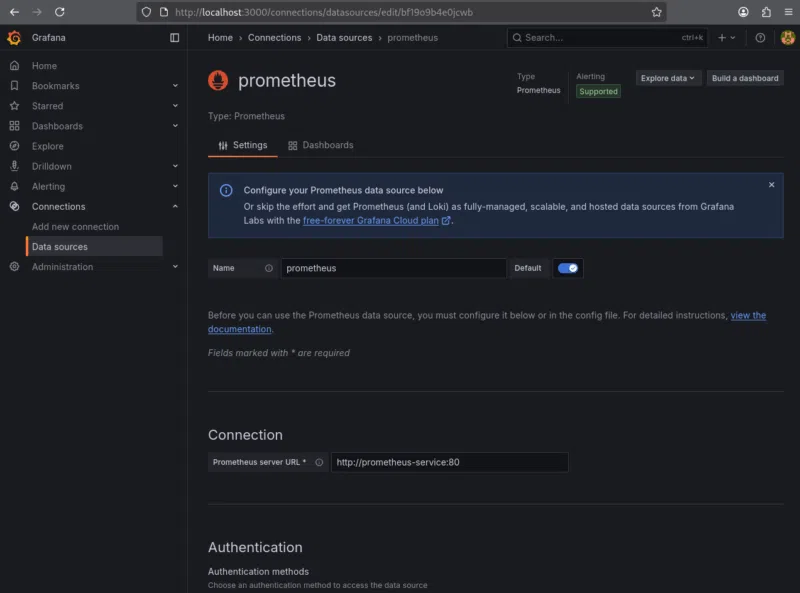Click the Build a dashboard button
The height and width of the screenshot is (593, 800).
coord(745,78)
